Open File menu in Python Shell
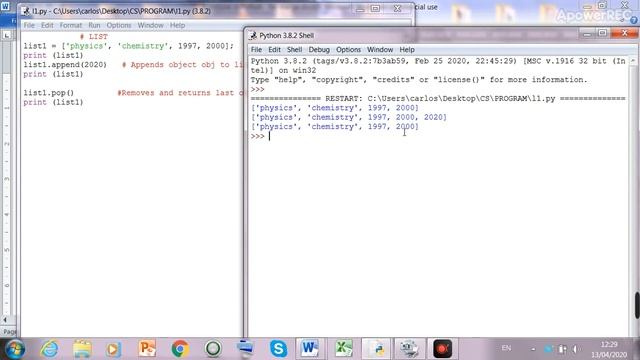 (256, 49)
